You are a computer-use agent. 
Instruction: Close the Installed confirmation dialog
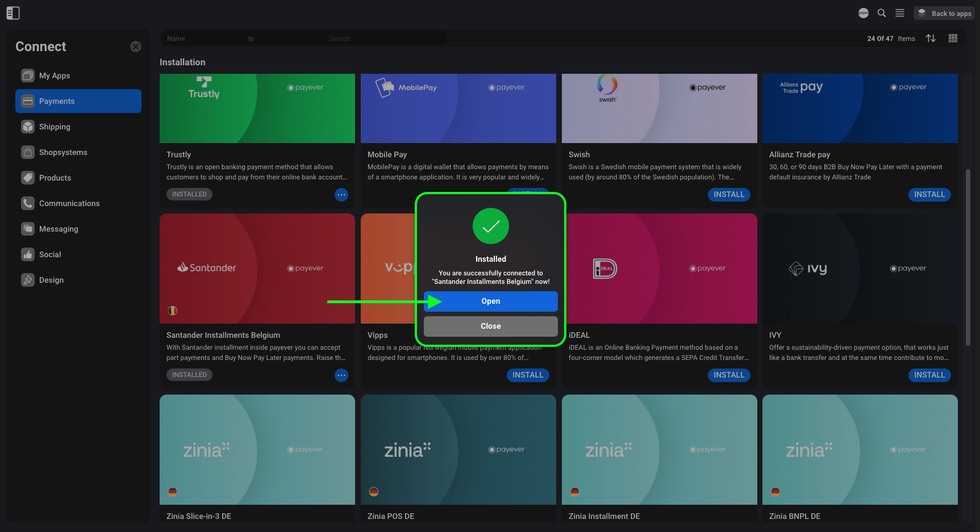coord(490,326)
